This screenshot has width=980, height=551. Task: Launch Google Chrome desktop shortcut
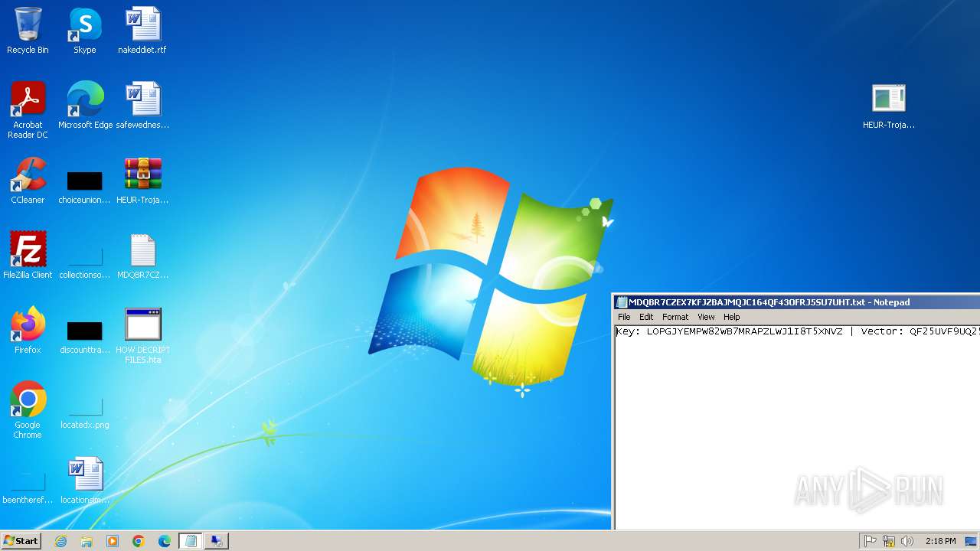[x=28, y=410]
